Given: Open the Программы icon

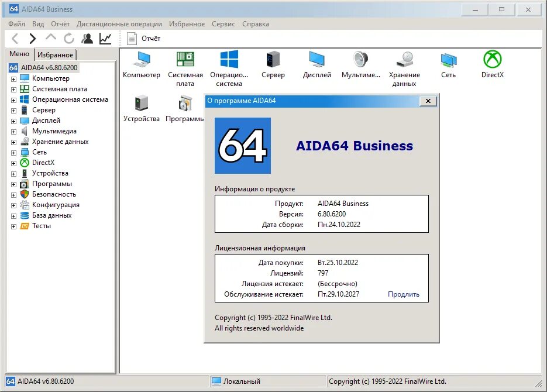Looking at the screenshot, I should (x=185, y=104).
